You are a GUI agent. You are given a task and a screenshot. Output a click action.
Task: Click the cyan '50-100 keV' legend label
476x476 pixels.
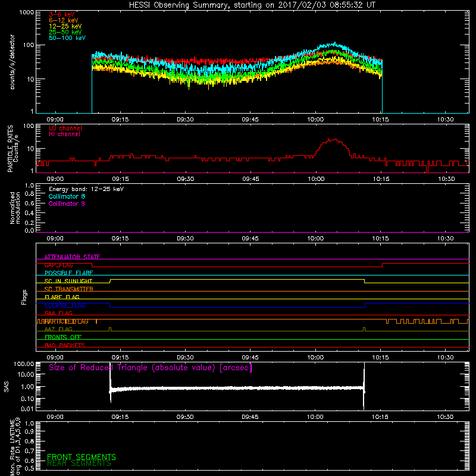pyautogui.click(x=67, y=38)
